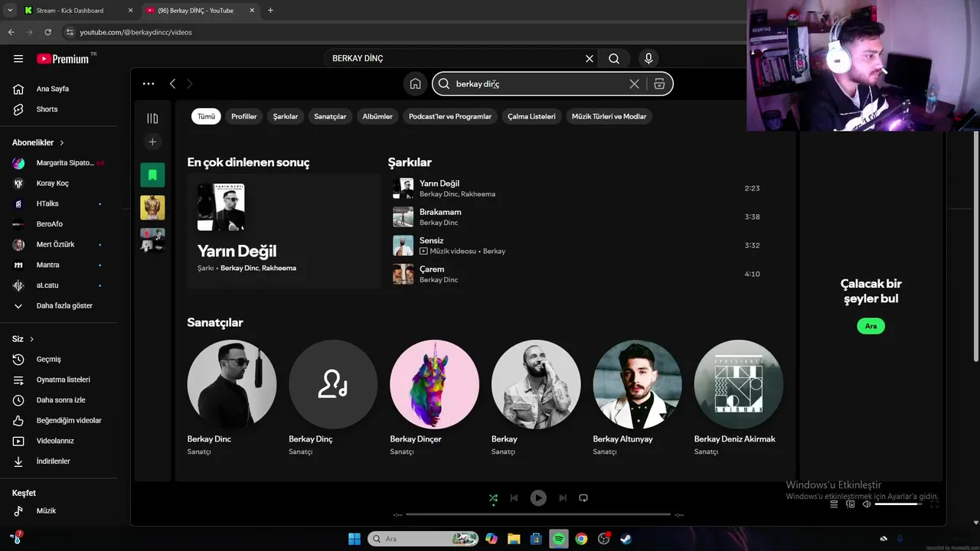Select the Profiller filter chip
980x551 pixels.
tap(244, 116)
